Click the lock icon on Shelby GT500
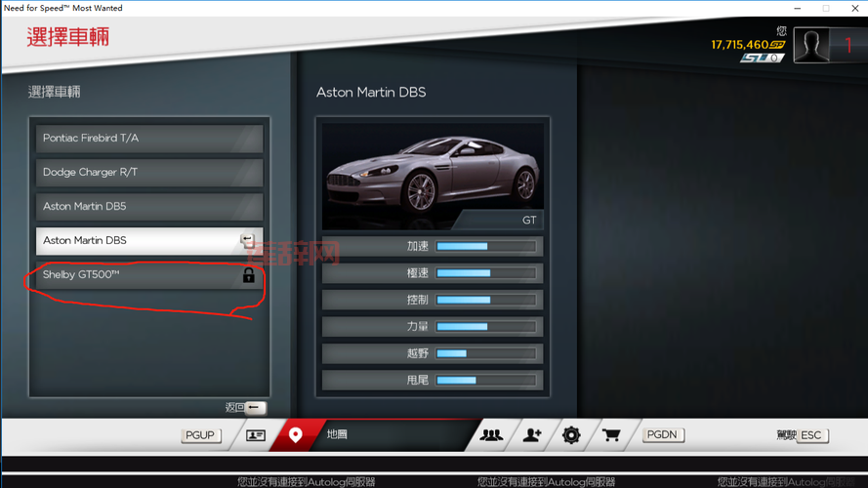Screen dimensions: 868x488 coord(248,275)
